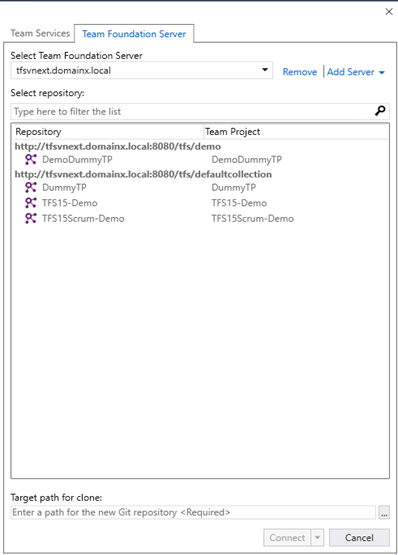Close the connect dialog with the X

click(x=389, y=12)
